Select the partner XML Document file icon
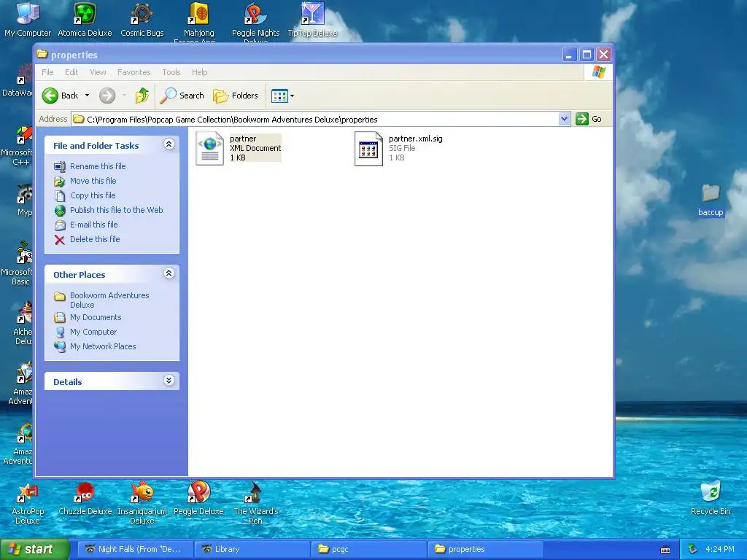The width and height of the screenshot is (747, 560). (209, 149)
